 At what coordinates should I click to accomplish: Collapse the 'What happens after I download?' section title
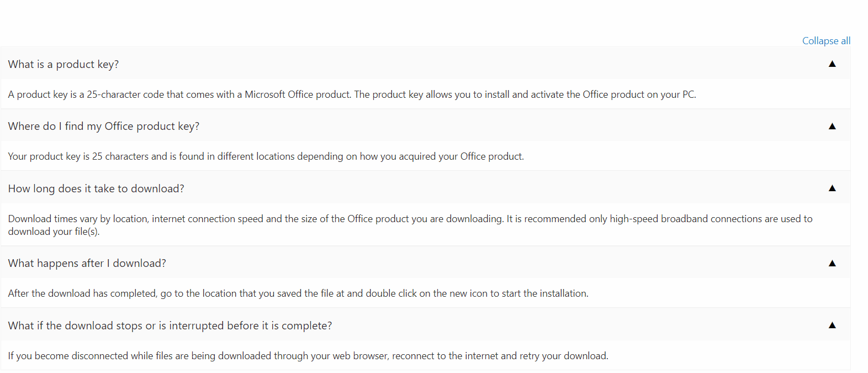[x=87, y=264]
